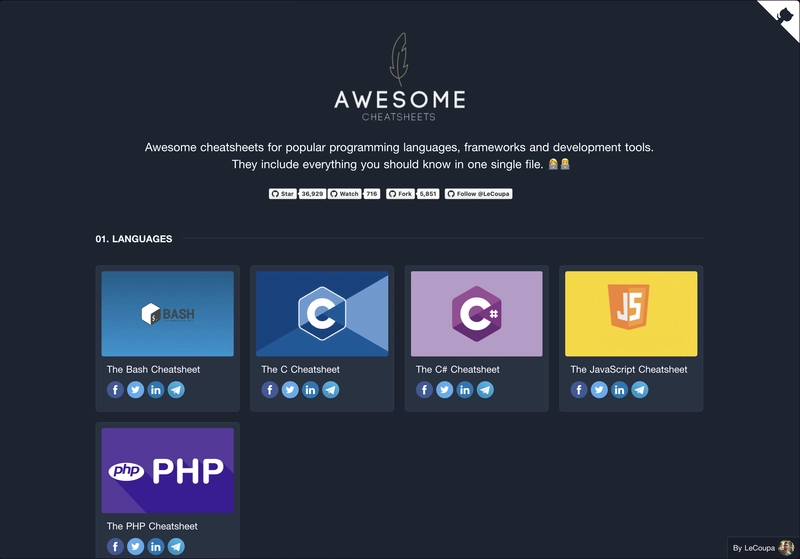Share C# Cheatsheet on LinkedIn
Image resolution: width=800 pixels, height=559 pixels.
tap(465, 390)
